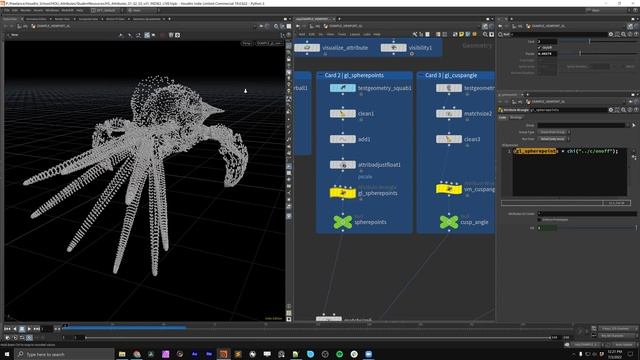Select the clean3 node
Screen dimensions: 640x360
(x=449, y=139)
